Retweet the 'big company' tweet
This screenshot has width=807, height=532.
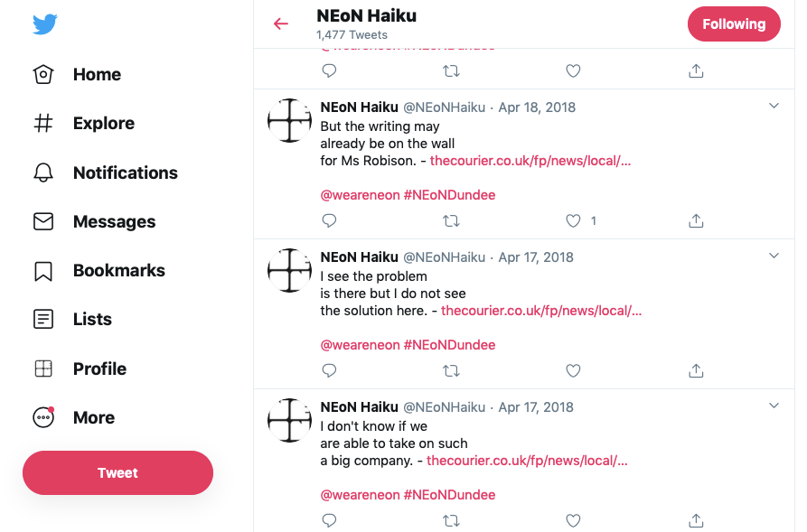coord(451,520)
